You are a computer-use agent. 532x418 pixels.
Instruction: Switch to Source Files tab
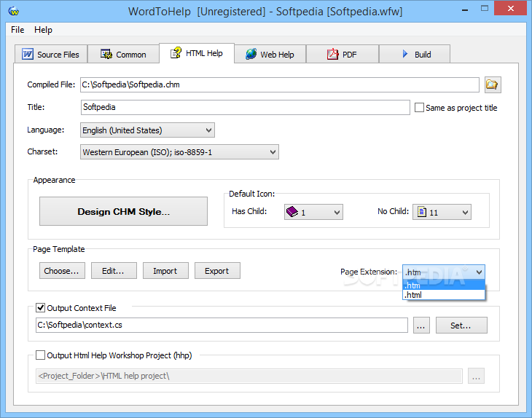pyautogui.click(x=51, y=54)
